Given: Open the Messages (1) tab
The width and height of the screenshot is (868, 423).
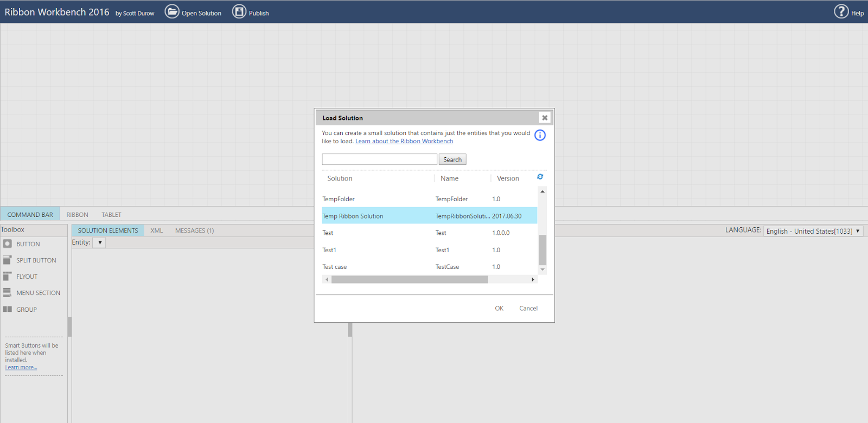Looking at the screenshot, I should pos(194,230).
